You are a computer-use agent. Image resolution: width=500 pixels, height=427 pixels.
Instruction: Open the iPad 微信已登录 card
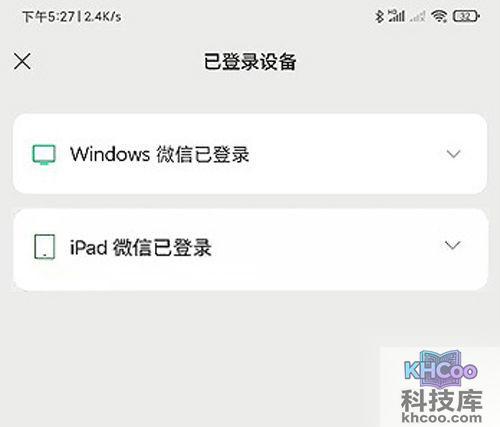[250, 249]
